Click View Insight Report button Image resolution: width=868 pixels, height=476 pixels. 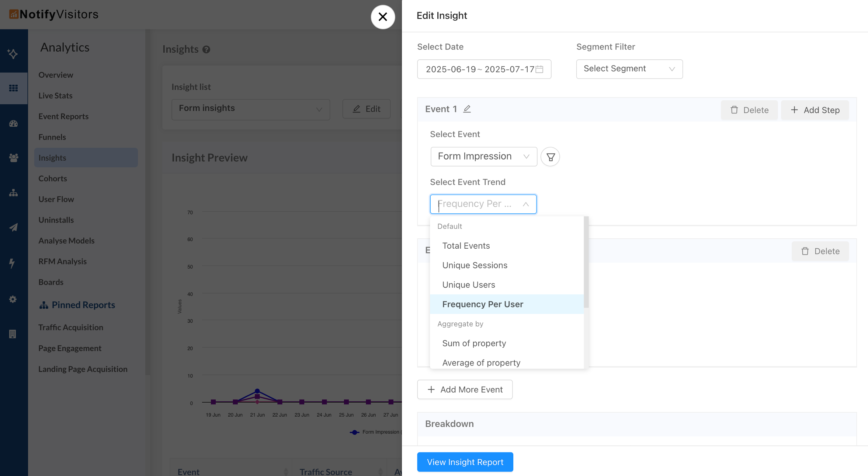pos(465,462)
